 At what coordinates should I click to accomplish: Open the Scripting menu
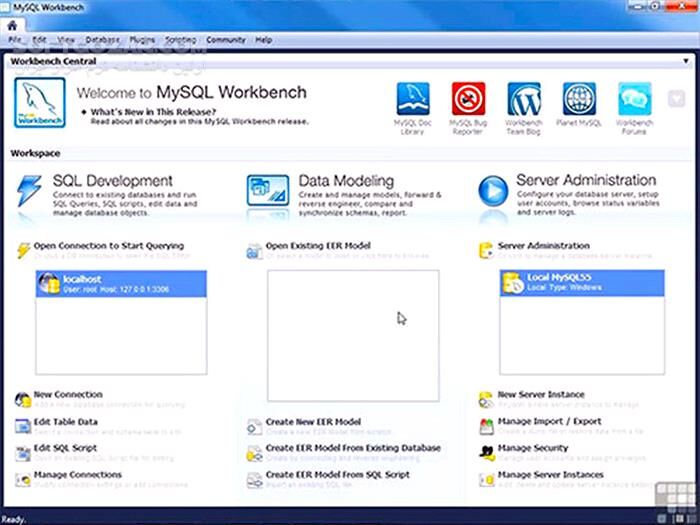tap(180, 40)
